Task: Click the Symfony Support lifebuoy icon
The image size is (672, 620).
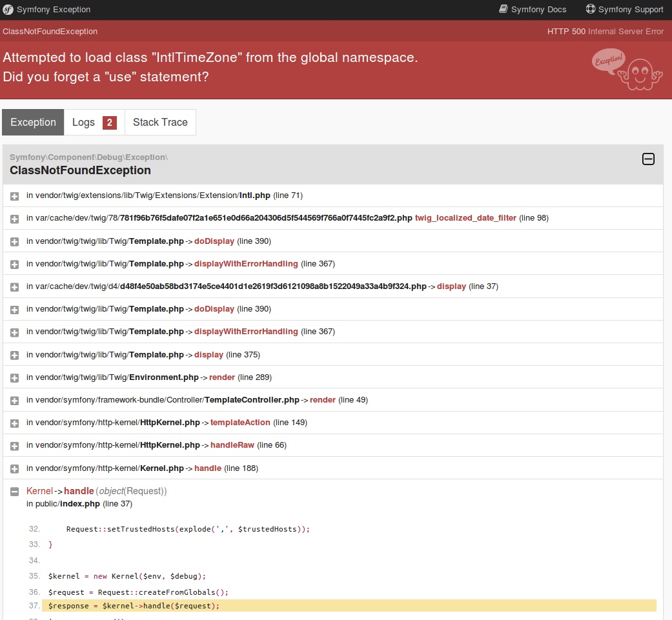Action: 591,9
